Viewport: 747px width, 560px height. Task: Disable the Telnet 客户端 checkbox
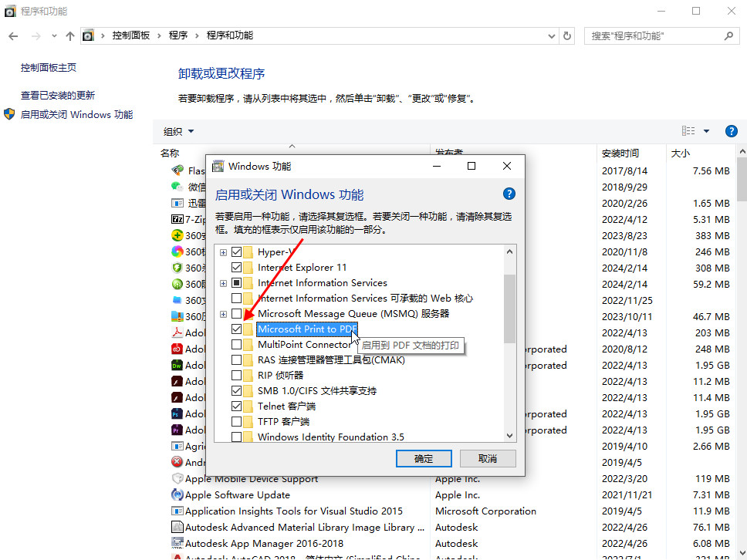[x=236, y=407]
